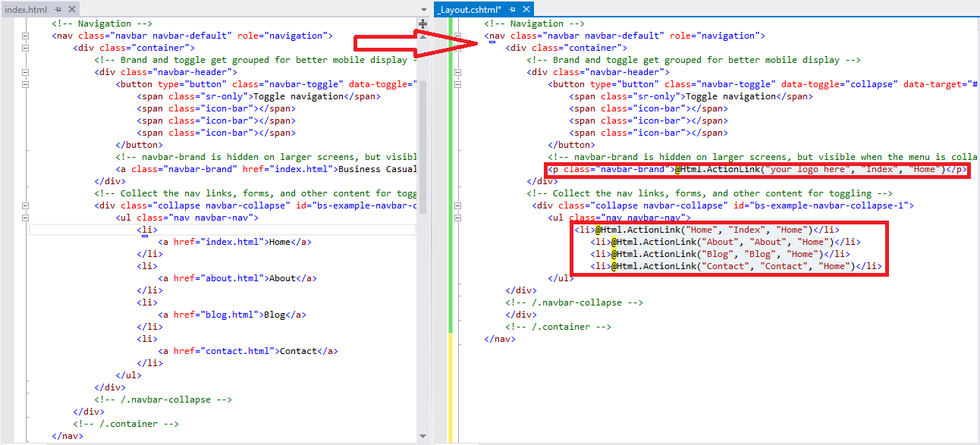Collapse the button element in _Layout.cshtml
Viewport: 980px width, 445px height.
[457, 84]
